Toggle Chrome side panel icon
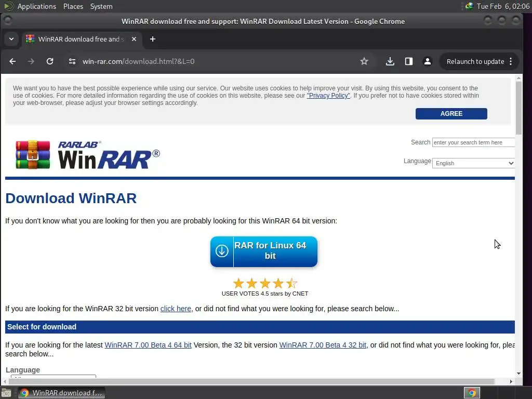532x399 pixels. point(409,61)
